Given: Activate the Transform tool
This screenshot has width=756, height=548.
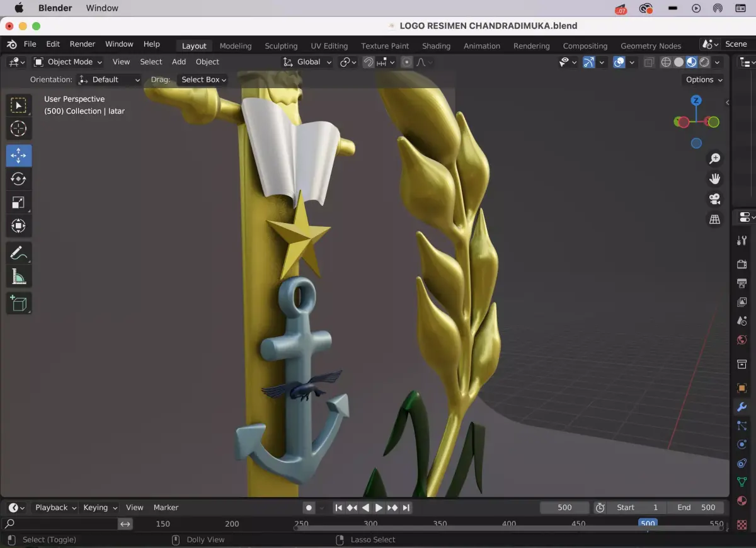Looking at the screenshot, I should [18, 225].
